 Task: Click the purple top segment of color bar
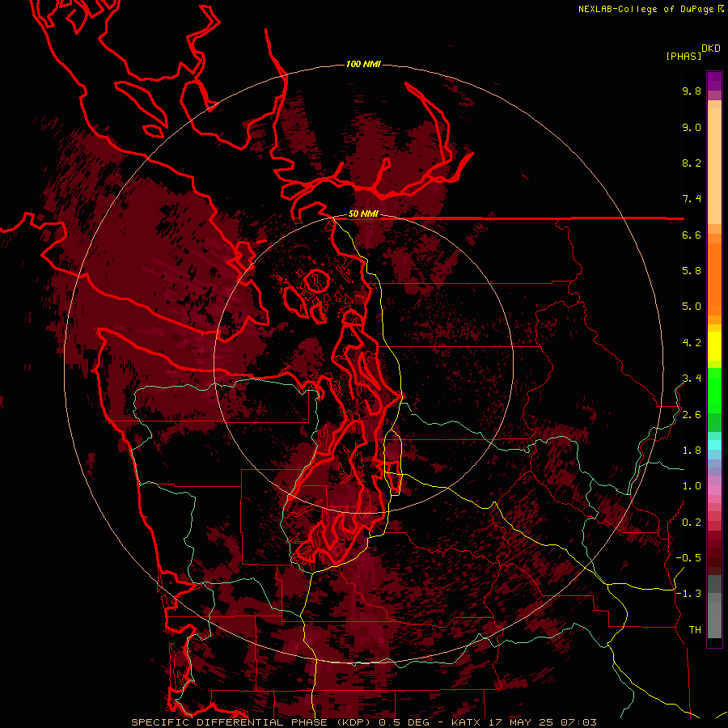(x=714, y=81)
